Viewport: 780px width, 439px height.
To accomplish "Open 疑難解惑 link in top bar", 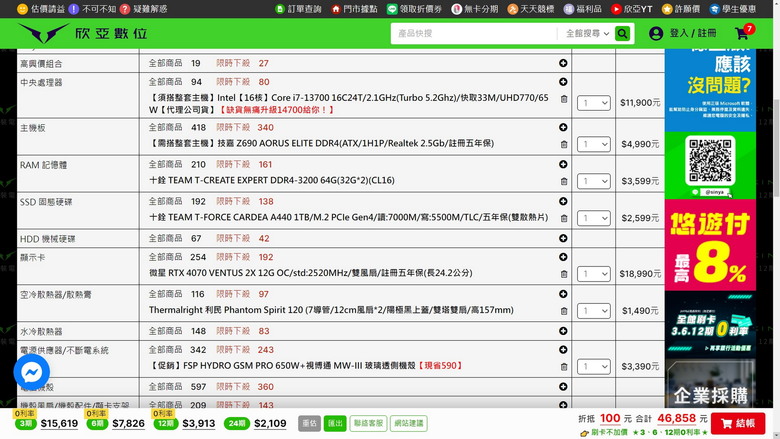I will click(143, 9).
